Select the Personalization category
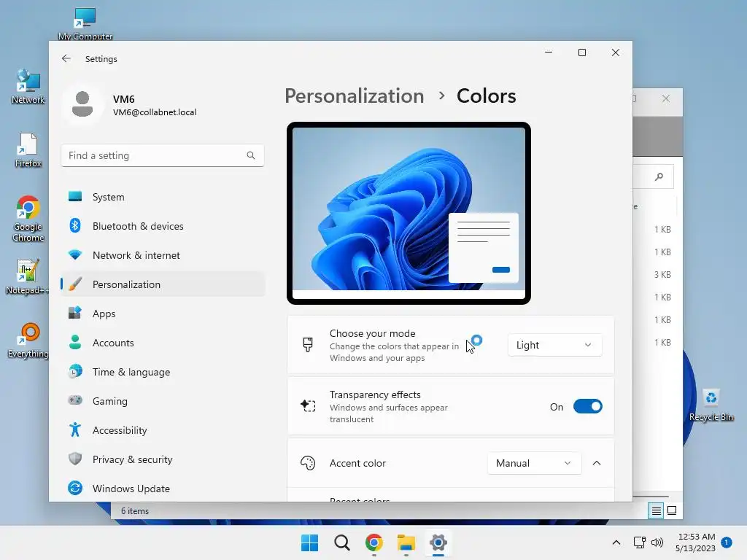 click(x=163, y=284)
